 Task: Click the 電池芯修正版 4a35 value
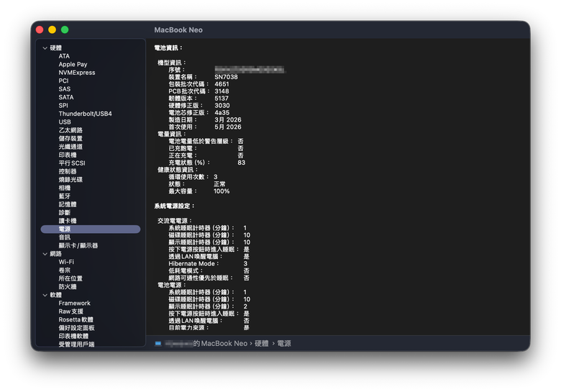(222, 113)
